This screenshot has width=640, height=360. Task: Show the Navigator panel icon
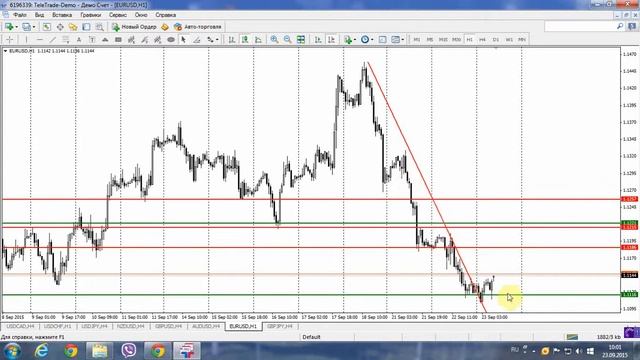click(73, 27)
